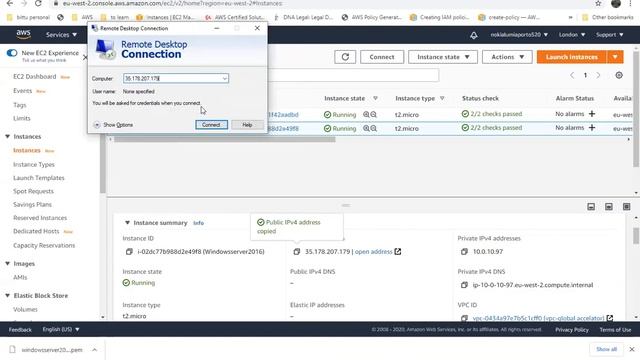This screenshot has height=360, width=640.
Task: Expand details panel to full view icon
Action: pos(627,207)
